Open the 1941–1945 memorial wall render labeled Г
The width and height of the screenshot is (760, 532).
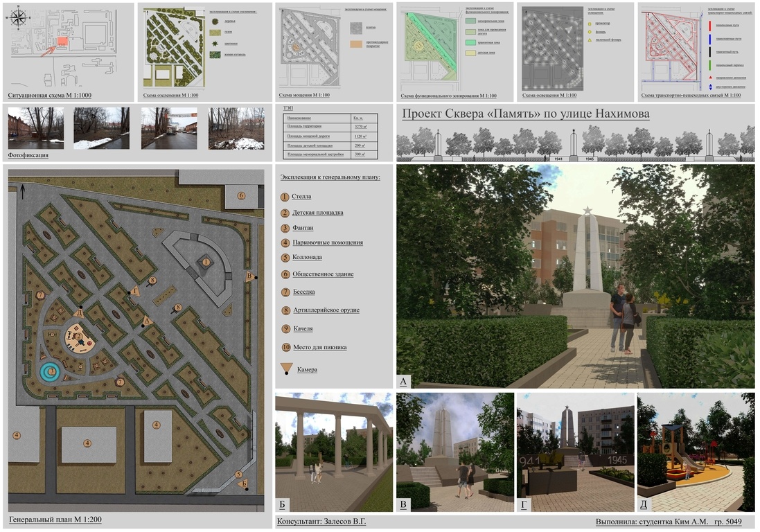pos(574,452)
